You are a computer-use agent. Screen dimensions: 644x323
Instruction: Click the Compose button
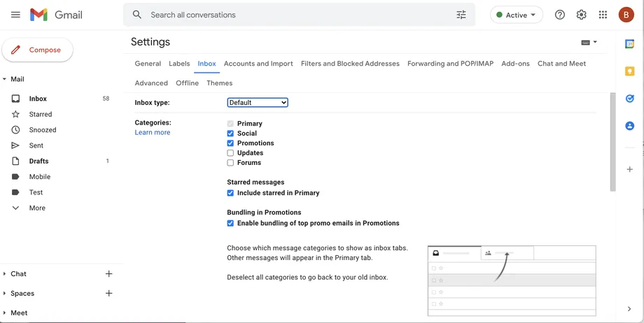click(37, 50)
